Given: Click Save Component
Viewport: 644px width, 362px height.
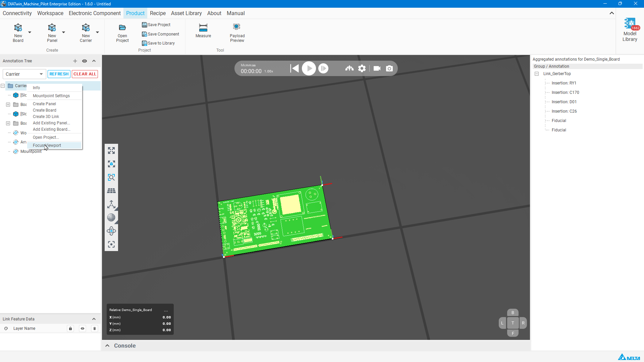Looking at the screenshot, I should tap(160, 34).
